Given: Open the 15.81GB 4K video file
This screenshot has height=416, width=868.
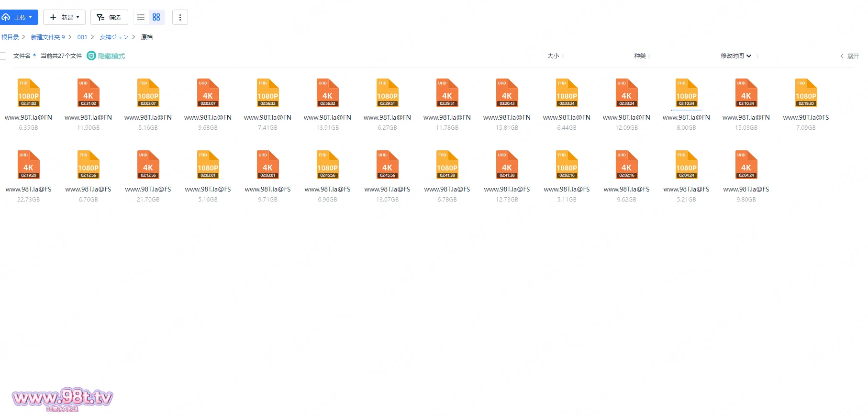Looking at the screenshot, I should coord(507,93).
